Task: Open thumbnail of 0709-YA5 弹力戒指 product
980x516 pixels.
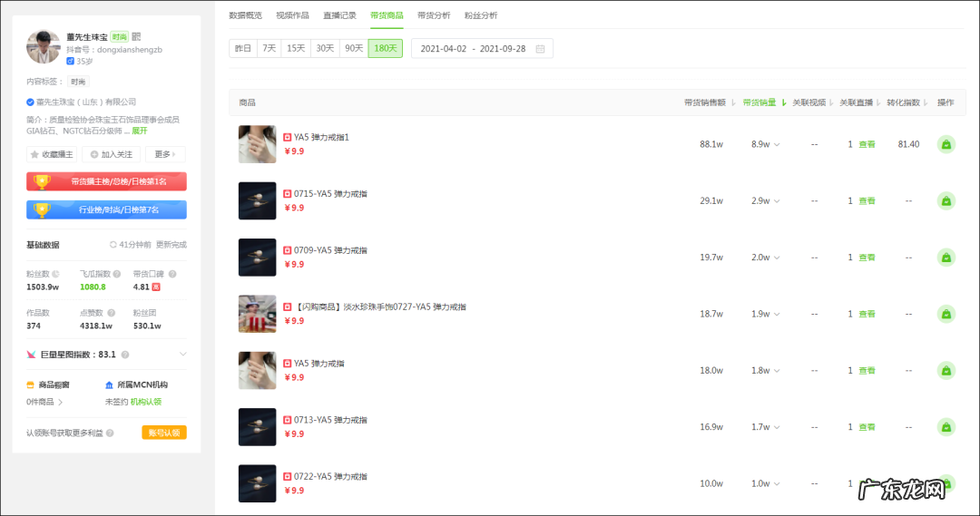Action: 257,258
